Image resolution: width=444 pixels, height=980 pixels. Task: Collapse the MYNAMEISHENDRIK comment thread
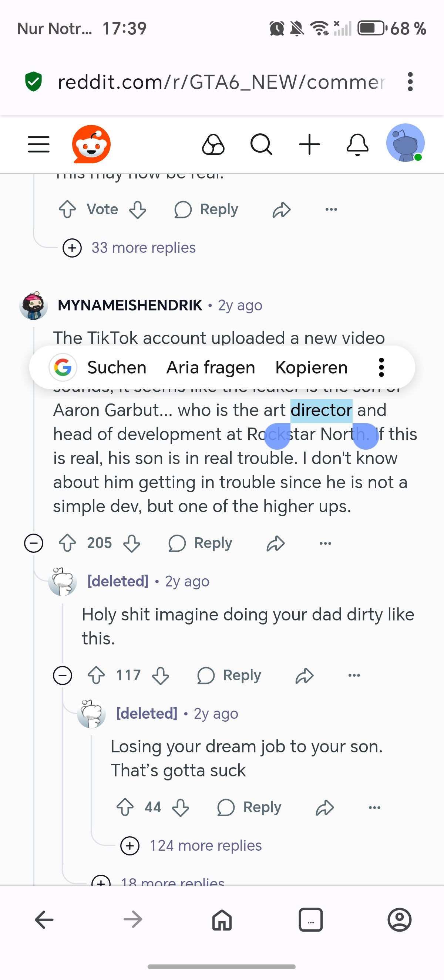point(34,543)
